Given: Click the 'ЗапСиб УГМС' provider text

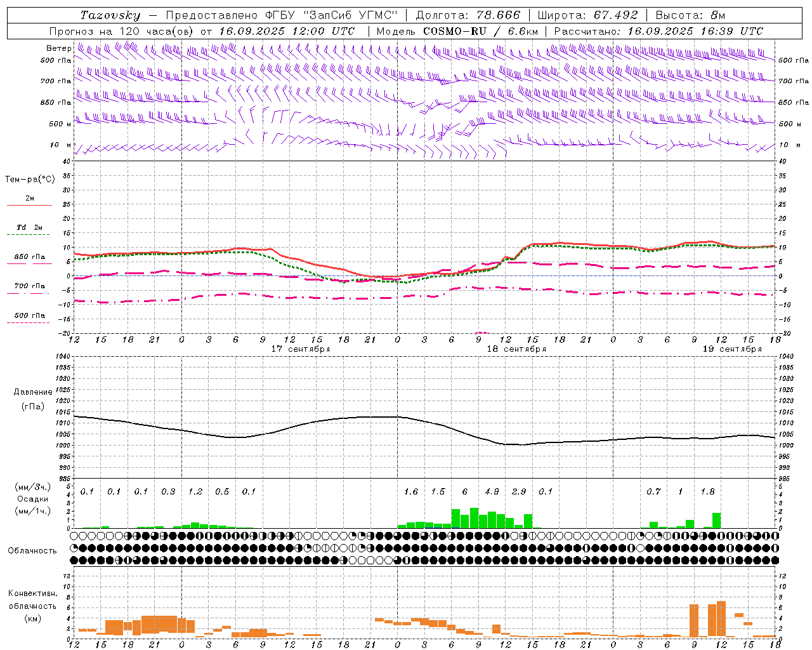Looking at the screenshot, I should (x=351, y=15).
